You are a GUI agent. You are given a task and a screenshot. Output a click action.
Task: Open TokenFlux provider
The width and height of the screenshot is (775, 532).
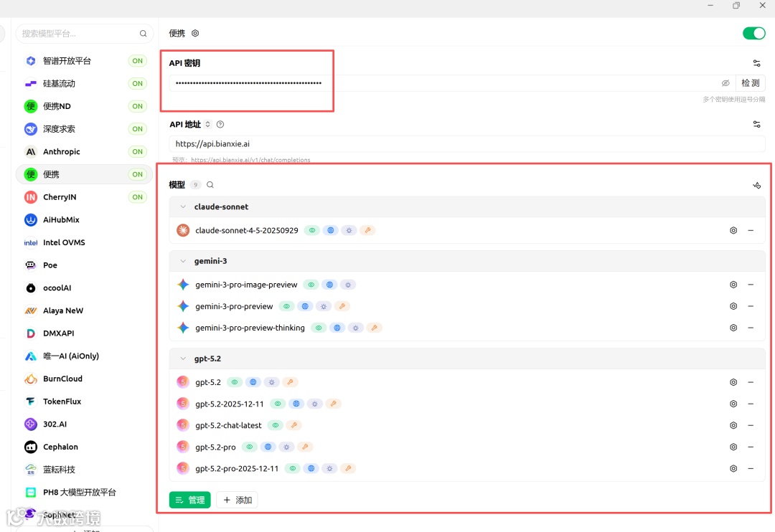click(85, 402)
